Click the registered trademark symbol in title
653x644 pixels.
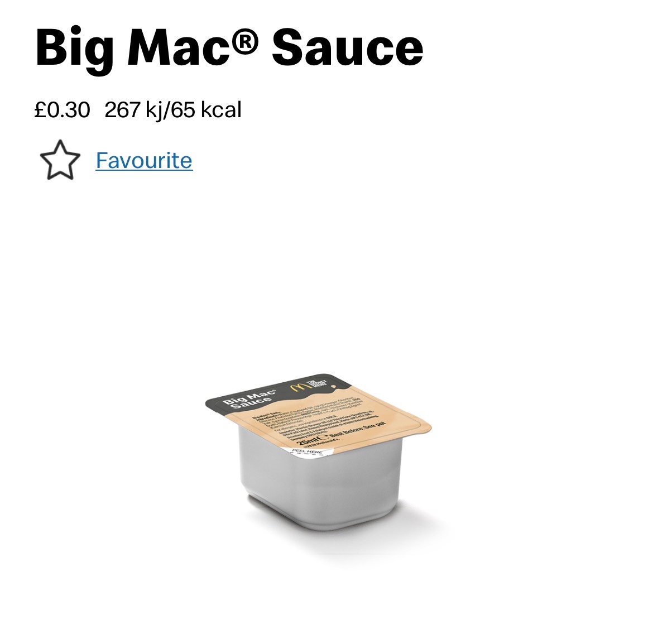click(244, 41)
